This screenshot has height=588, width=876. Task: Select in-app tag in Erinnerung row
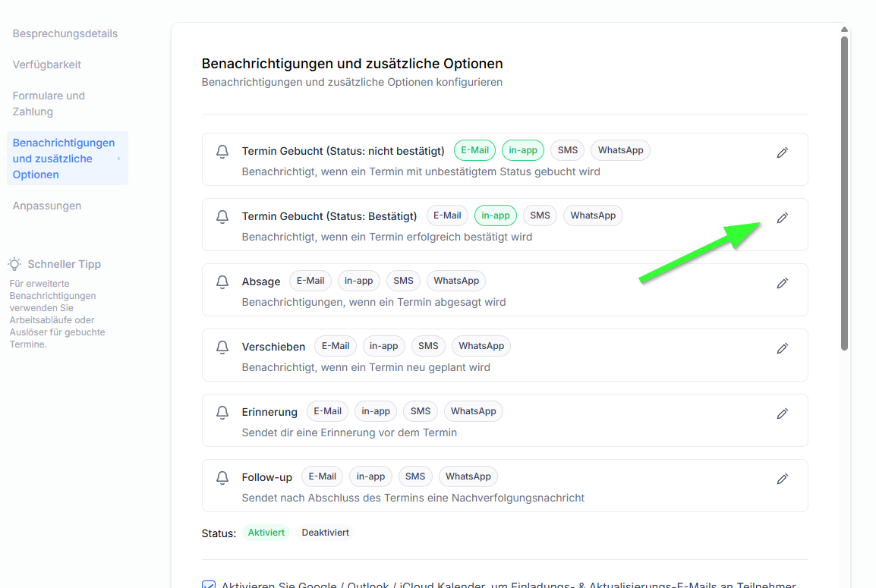376,411
